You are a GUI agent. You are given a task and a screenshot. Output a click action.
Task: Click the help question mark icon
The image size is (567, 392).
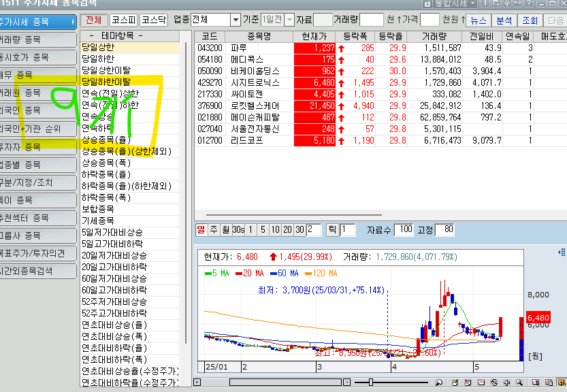click(x=529, y=3)
